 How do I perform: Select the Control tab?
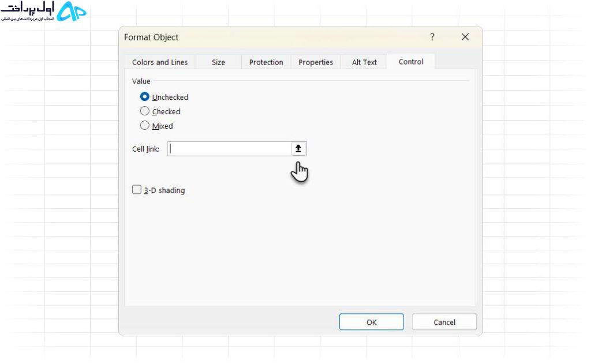(x=411, y=61)
